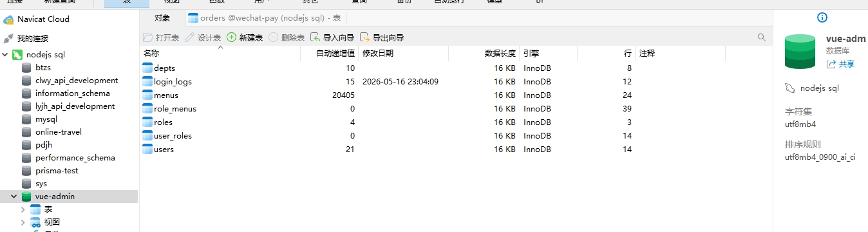Image resolution: width=868 pixels, height=232 pixels.
Task: Click the 设计表 (design table) toolbar button
Action: coord(203,37)
